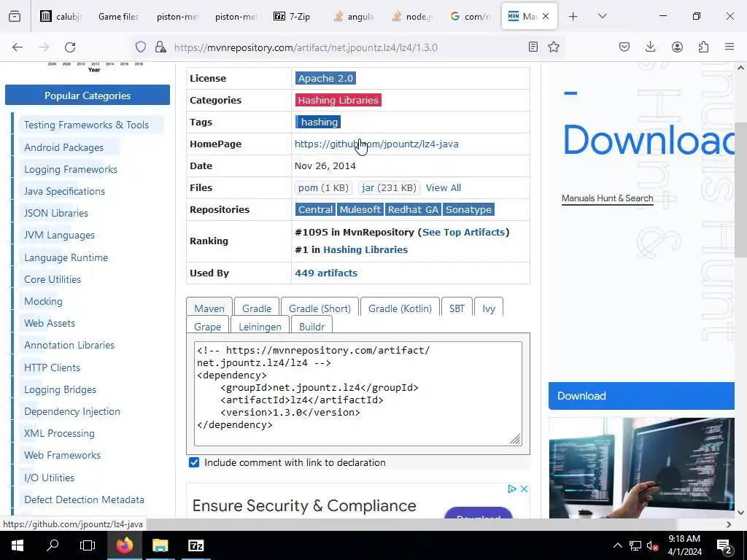Open the Hashing Libraries category badge

(338, 100)
